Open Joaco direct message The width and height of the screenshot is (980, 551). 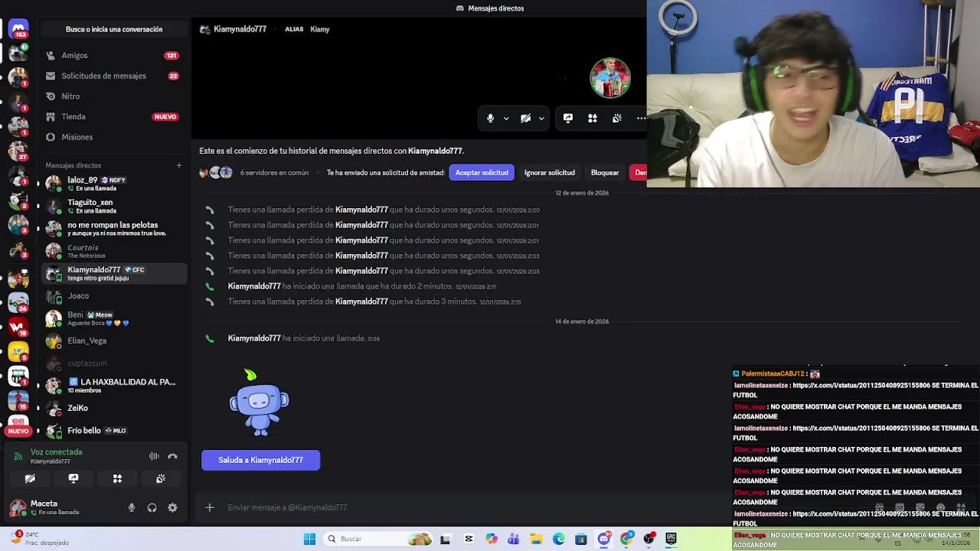coord(113,296)
